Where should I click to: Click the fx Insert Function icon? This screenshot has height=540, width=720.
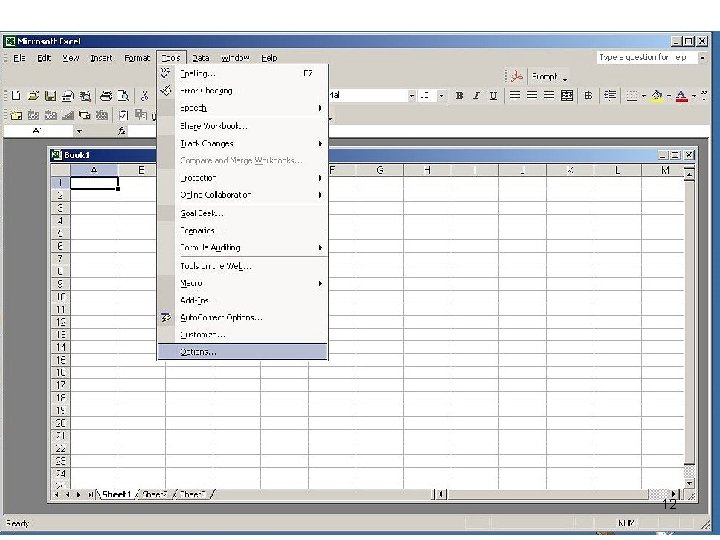pyautogui.click(x=121, y=131)
